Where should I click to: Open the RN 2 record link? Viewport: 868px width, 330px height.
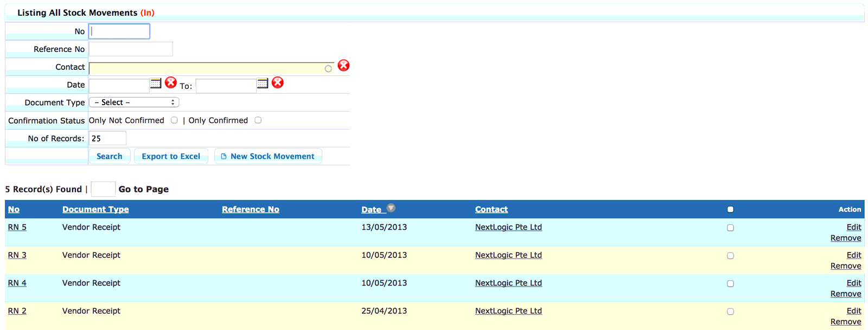[17, 311]
